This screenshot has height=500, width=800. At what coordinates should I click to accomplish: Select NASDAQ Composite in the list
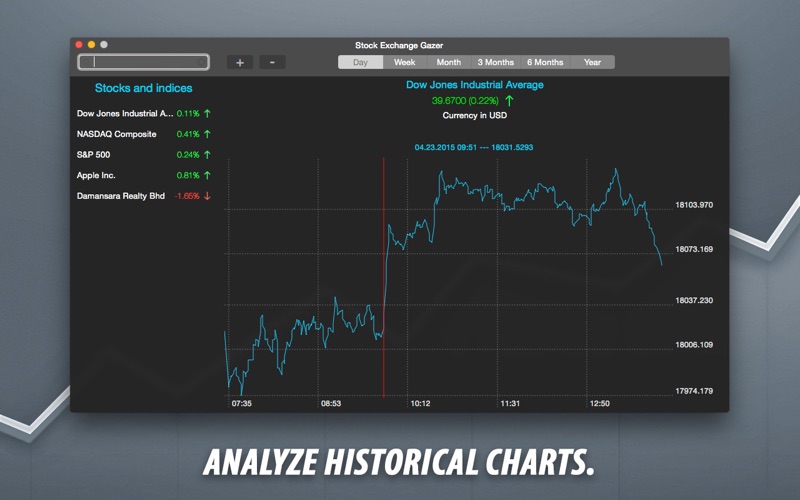(143, 134)
